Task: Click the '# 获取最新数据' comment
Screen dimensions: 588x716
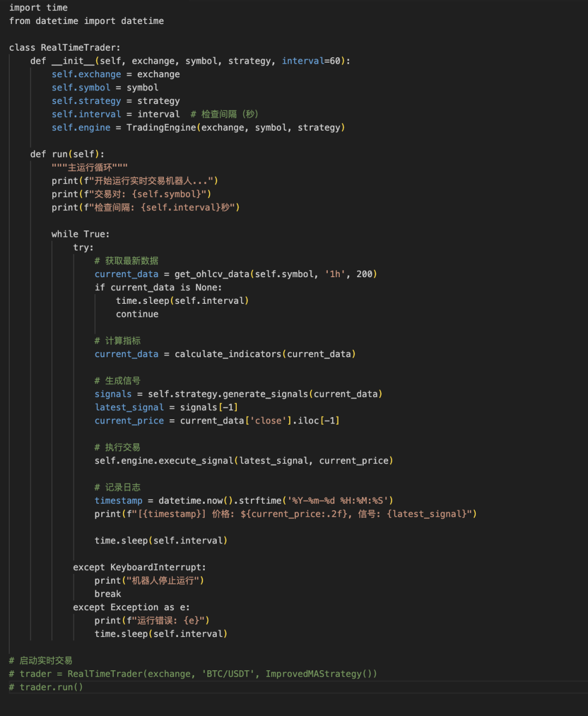Action: tap(126, 261)
